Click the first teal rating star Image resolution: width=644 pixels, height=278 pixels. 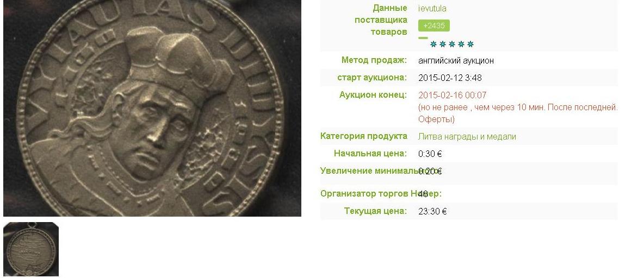pos(434,45)
